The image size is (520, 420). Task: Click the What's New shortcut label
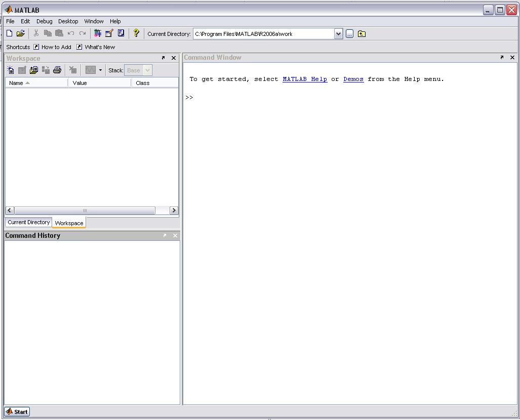100,47
